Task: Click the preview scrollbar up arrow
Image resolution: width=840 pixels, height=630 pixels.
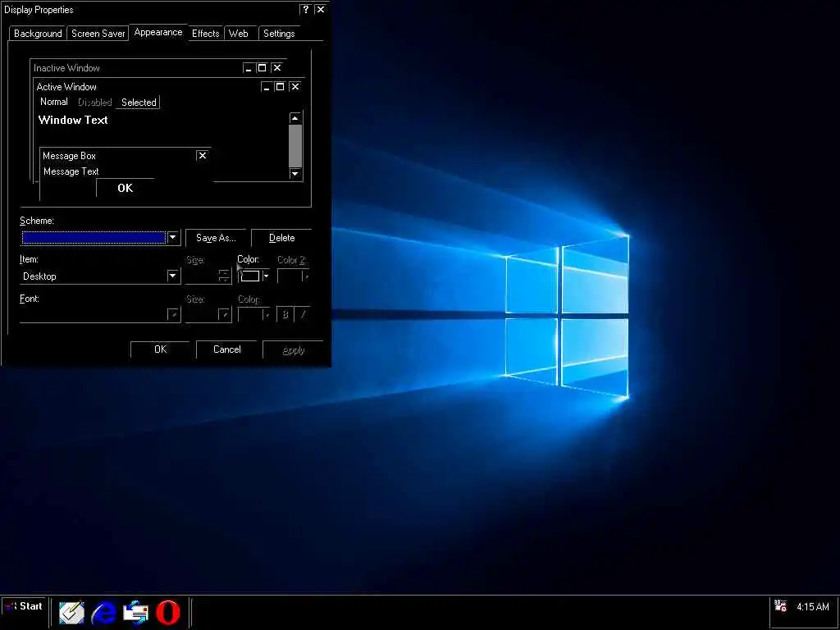Action: [x=295, y=118]
